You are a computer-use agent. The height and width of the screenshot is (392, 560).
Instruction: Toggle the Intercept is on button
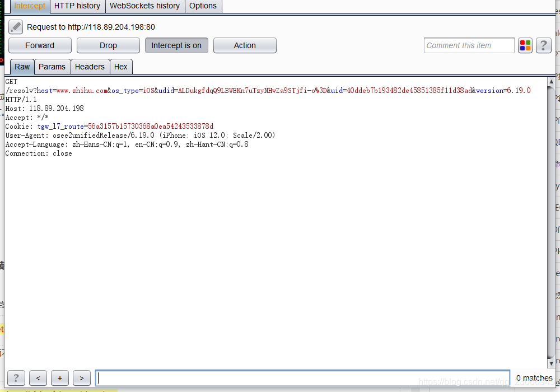(x=176, y=45)
